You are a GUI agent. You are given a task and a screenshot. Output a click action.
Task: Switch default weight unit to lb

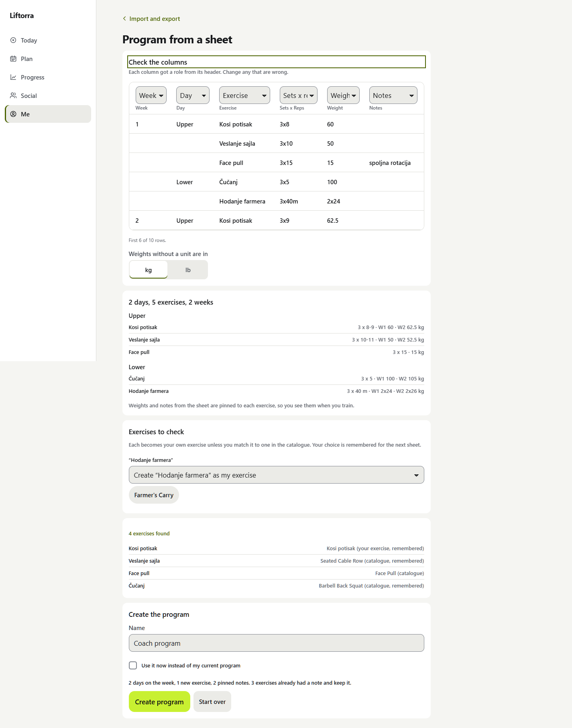pos(188,270)
